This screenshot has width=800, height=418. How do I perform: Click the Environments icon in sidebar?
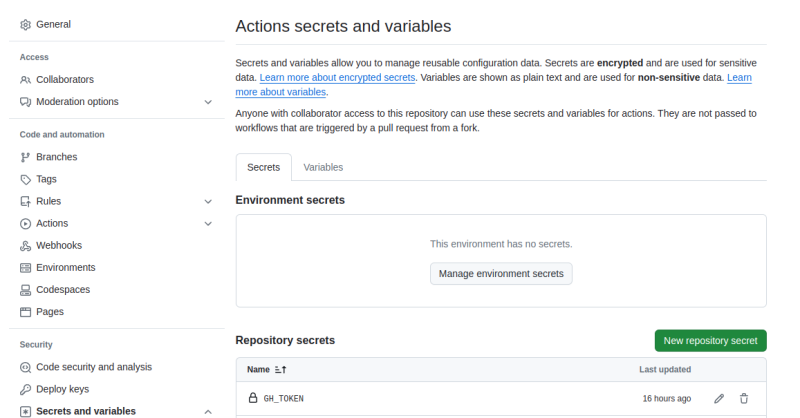coord(26,268)
